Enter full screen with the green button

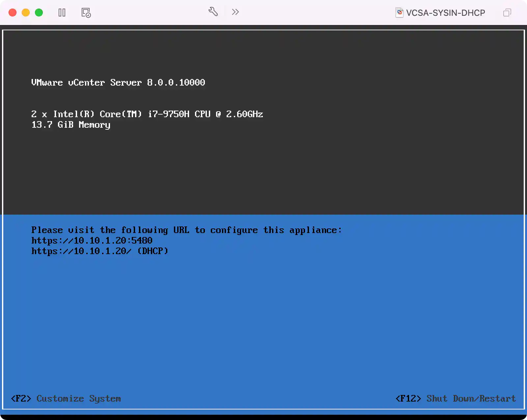(x=39, y=12)
